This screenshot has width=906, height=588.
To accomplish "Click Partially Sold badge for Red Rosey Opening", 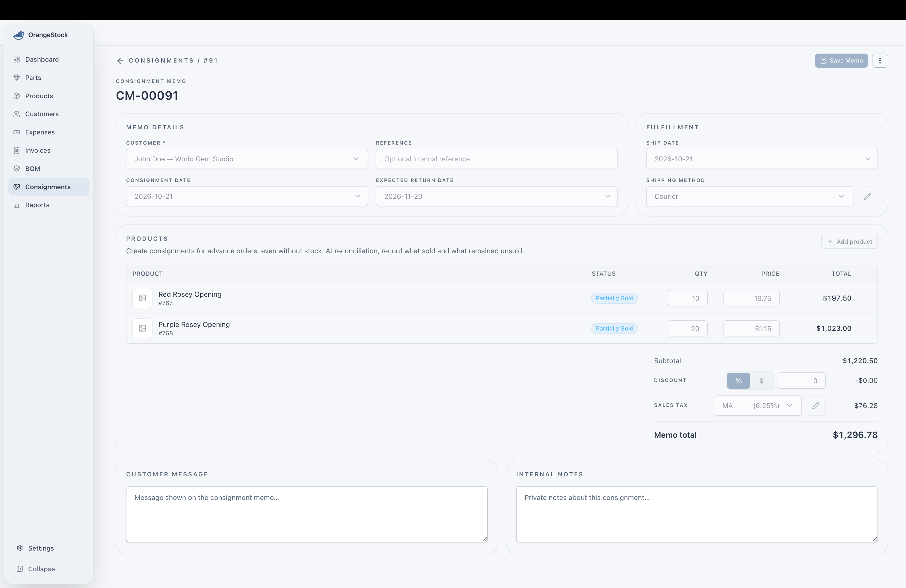I will (614, 298).
